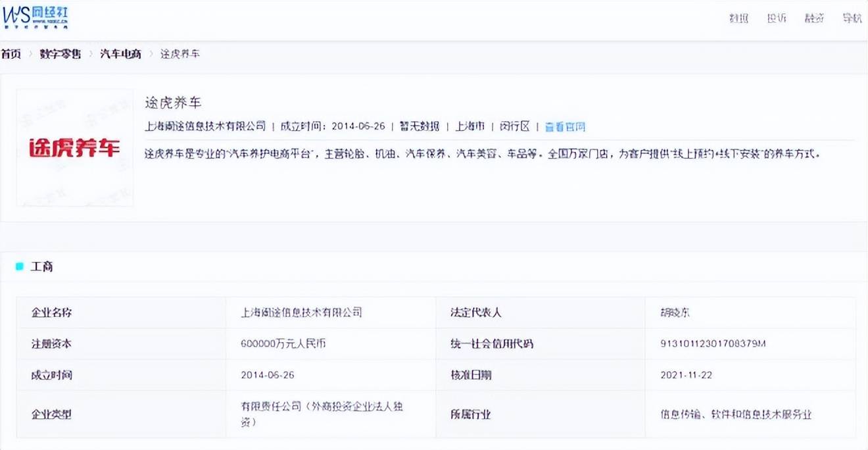Go to 融资 in the top navigation
The height and width of the screenshot is (450, 868).
(814, 18)
